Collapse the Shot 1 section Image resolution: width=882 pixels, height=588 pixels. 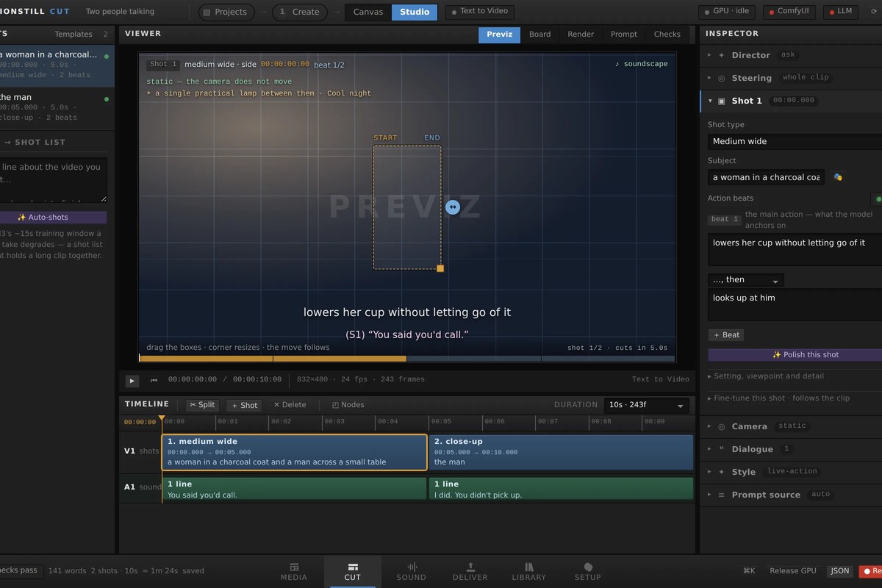coord(791,101)
